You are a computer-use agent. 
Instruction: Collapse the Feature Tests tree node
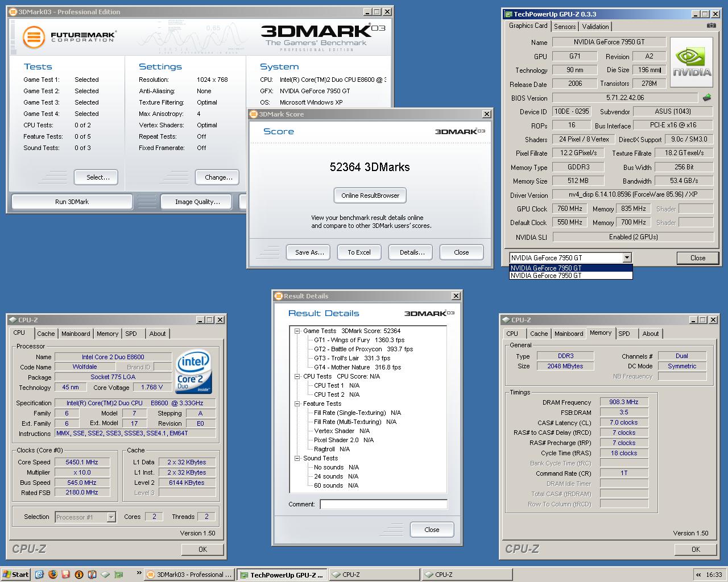pyautogui.click(x=297, y=404)
